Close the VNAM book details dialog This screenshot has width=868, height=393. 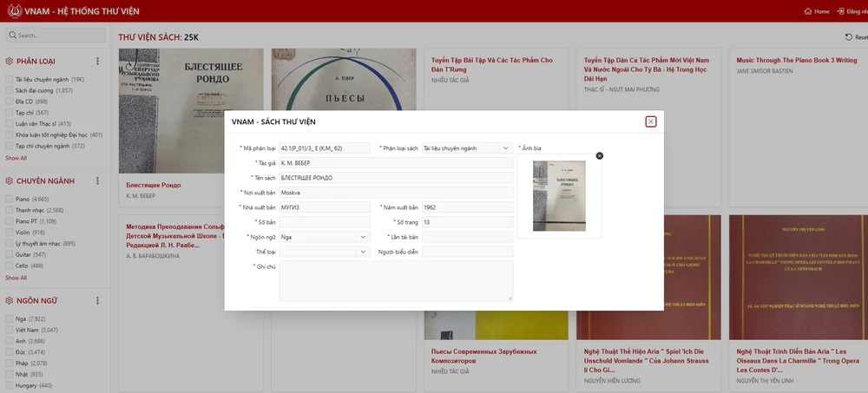coord(651,121)
